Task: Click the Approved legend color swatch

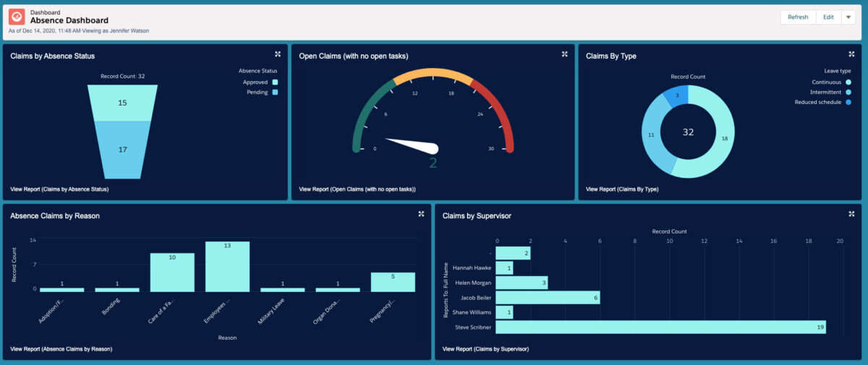Action: (x=275, y=82)
